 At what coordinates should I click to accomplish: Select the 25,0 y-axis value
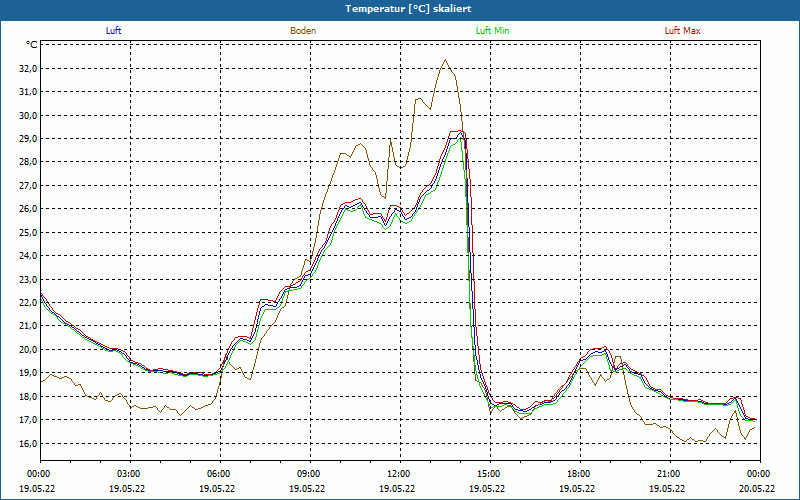tap(28, 233)
